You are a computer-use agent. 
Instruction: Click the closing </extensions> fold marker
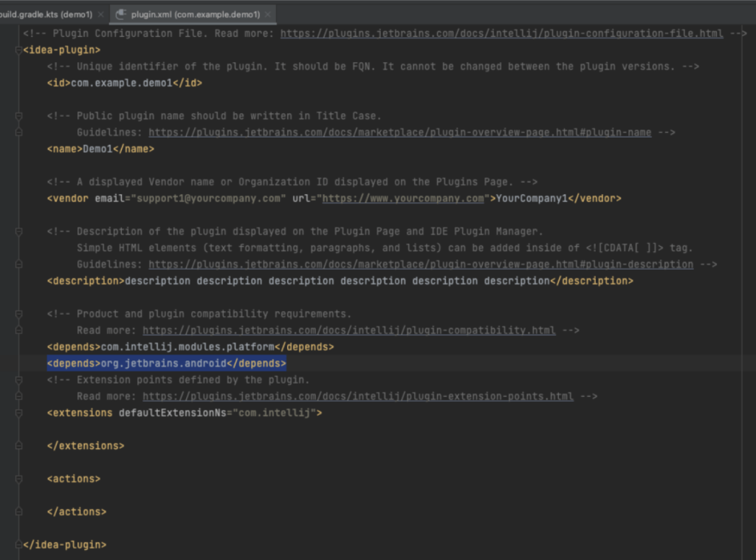pyautogui.click(x=18, y=445)
